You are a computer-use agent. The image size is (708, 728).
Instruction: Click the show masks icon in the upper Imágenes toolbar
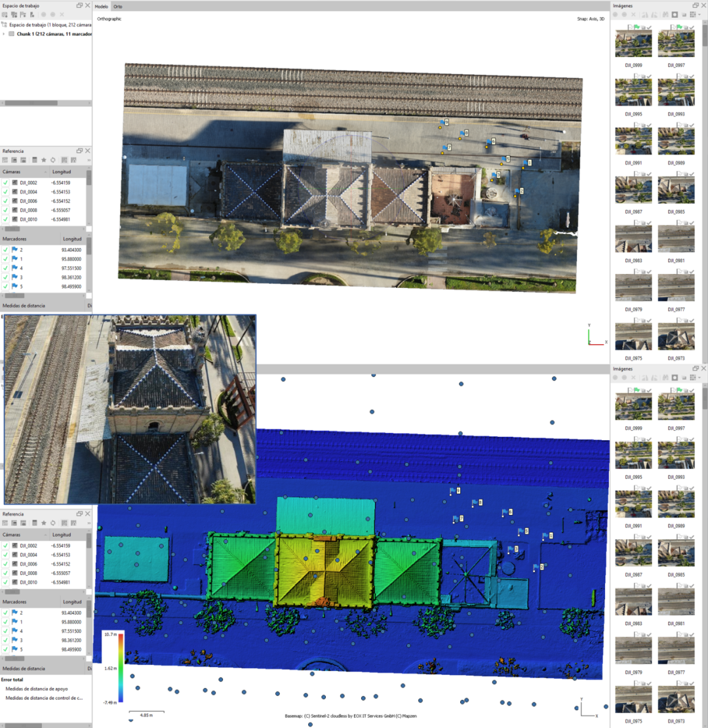675,15
